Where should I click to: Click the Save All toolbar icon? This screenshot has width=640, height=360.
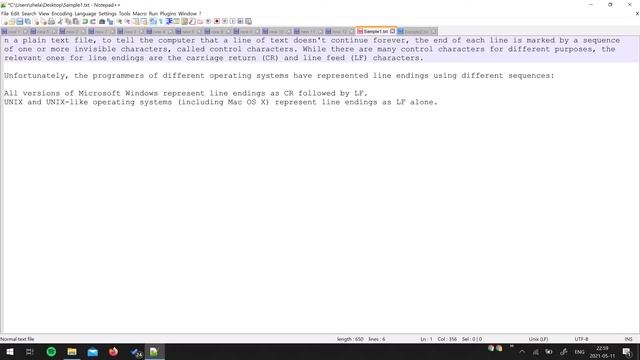(27, 21)
